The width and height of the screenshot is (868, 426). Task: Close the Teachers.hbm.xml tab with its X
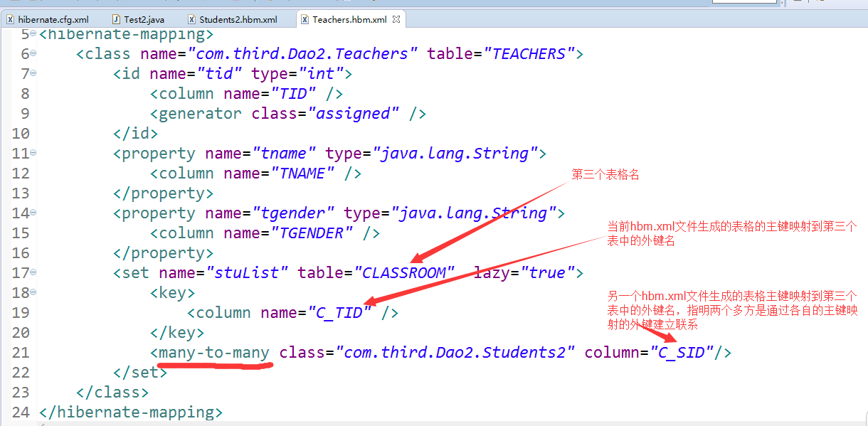point(396,19)
